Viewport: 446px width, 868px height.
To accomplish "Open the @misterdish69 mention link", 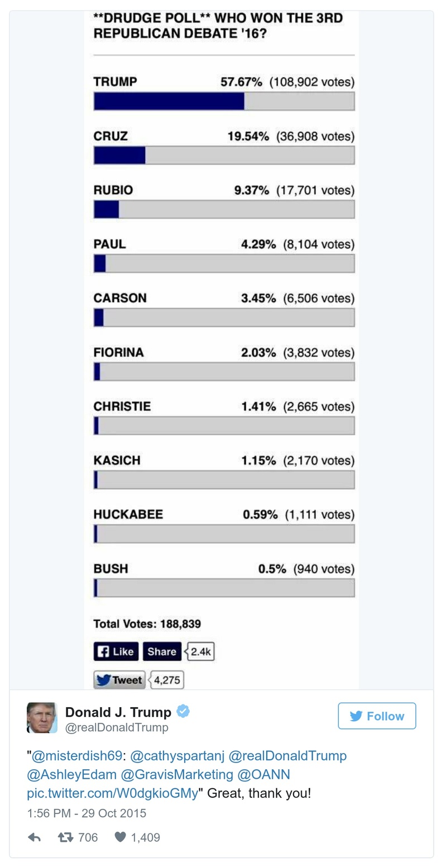I will [x=77, y=756].
